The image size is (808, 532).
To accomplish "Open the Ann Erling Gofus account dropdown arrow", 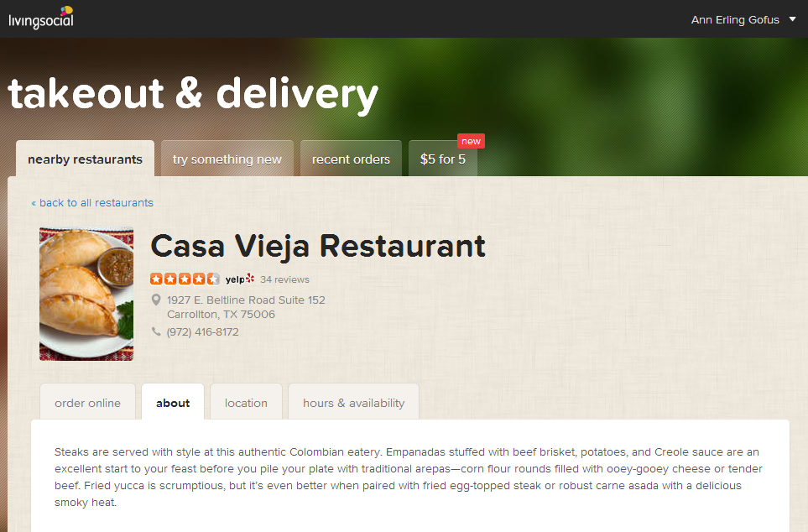I will coord(793,19).
